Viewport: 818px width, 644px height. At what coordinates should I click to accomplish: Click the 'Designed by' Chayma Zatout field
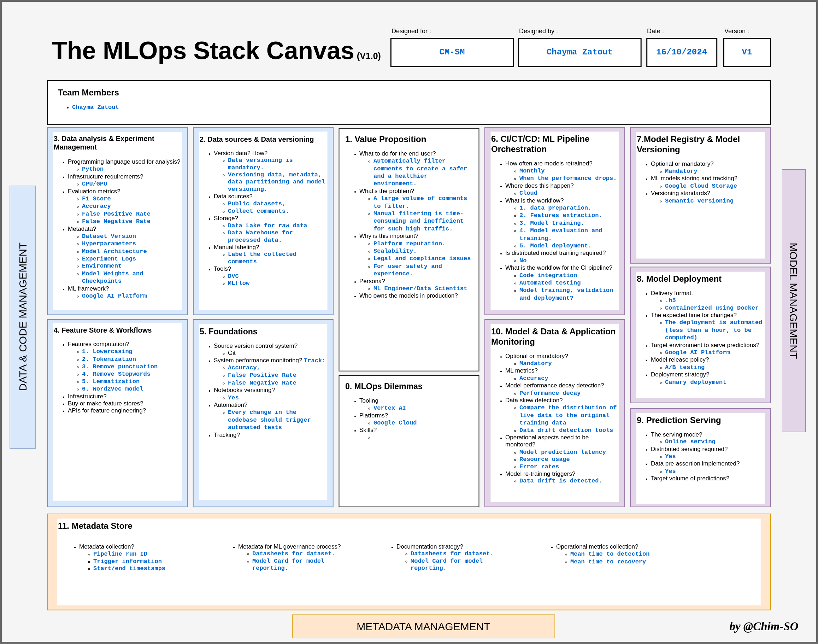click(x=579, y=52)
